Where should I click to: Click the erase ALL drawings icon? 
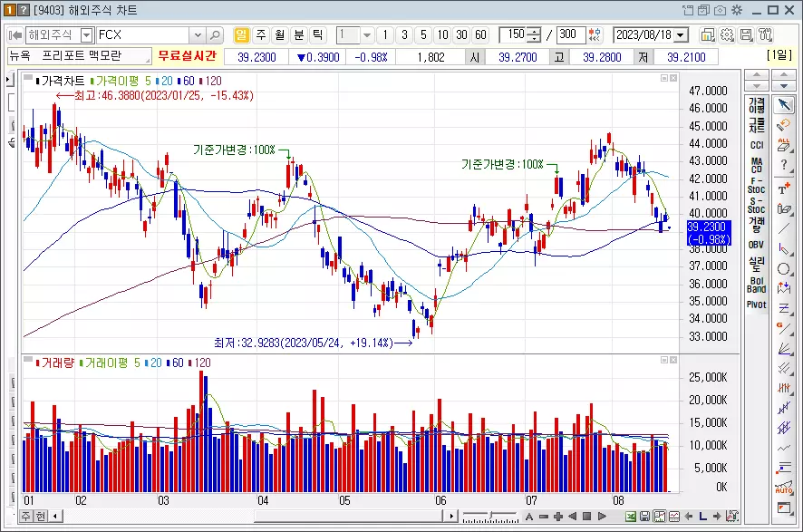tap(784, 145)
